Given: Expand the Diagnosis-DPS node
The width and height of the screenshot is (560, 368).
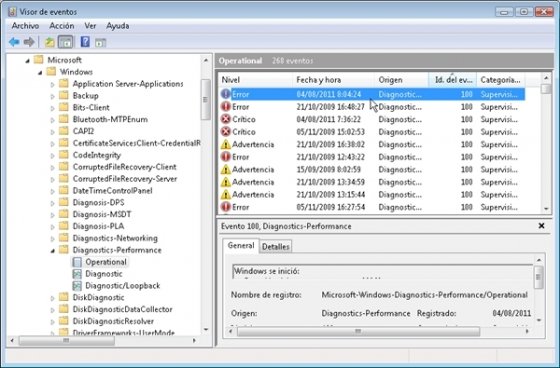Looking at the screenshot, I should tap(52, 203).
